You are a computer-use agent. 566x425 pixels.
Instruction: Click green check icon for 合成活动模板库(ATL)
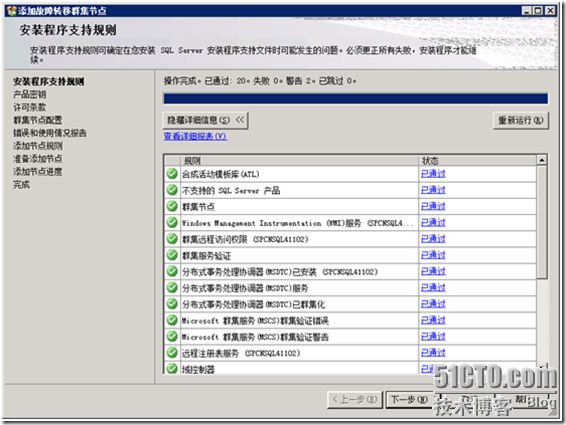(x=172, y=174)
